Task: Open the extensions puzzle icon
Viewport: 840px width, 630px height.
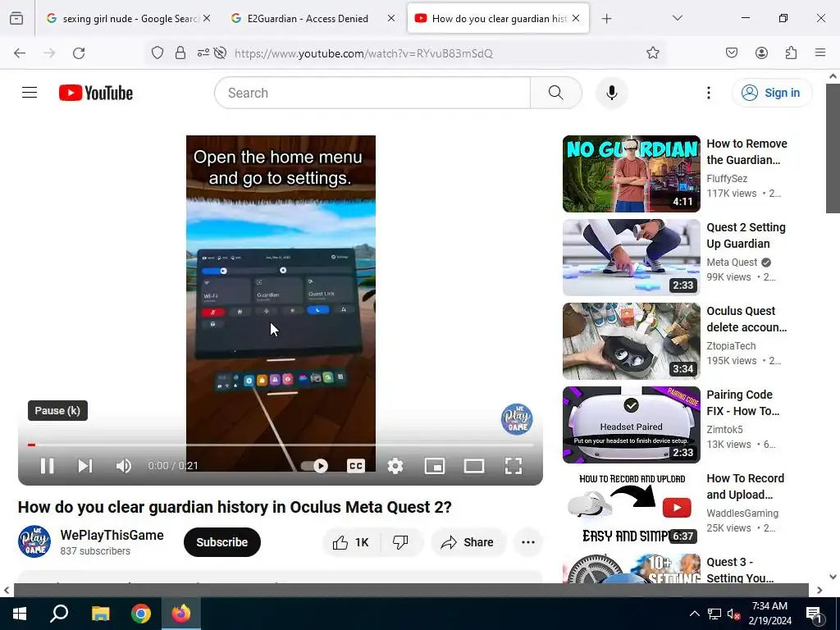Action: click(x=791, y=52)
